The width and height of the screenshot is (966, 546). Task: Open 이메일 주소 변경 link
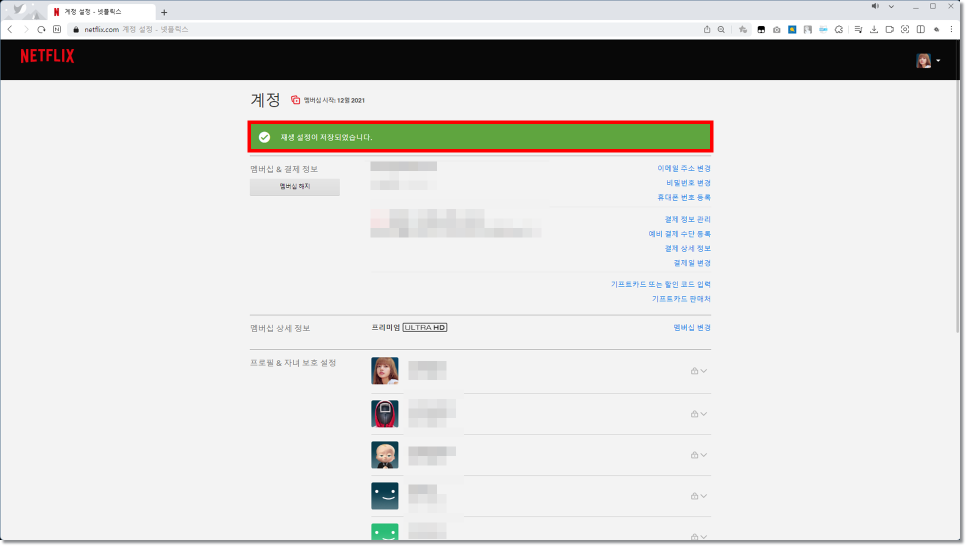tap(684, 168)
